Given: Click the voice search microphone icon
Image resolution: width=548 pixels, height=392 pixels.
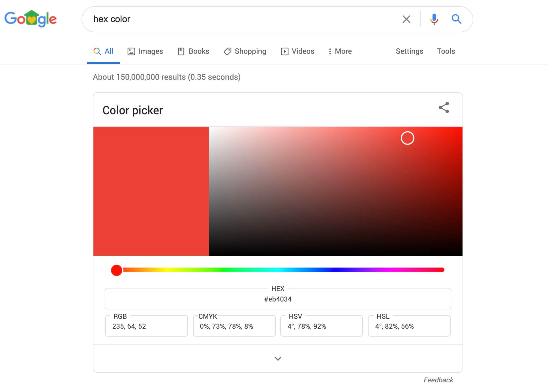Looking at the screenshot, I should click(434, 19).
